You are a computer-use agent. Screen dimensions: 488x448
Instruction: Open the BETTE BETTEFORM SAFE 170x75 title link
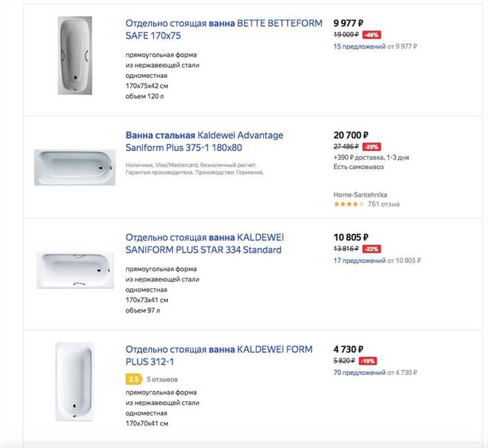coord(223,29)
